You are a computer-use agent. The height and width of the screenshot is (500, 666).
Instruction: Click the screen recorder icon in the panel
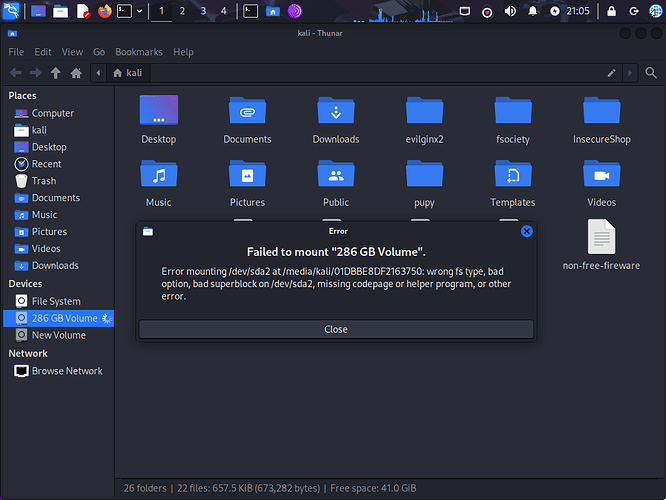[487, 12]
